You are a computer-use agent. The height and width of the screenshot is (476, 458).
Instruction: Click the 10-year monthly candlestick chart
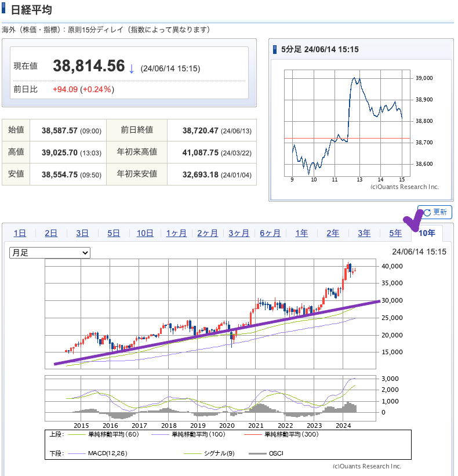[x=210, y=314]
